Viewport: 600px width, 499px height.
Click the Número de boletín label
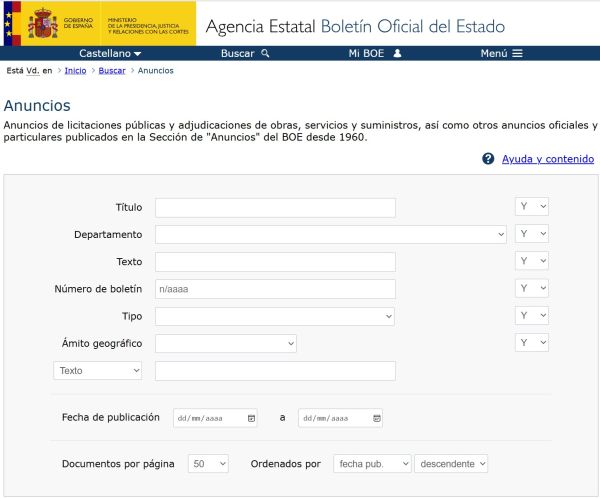(x=98, y=289)
